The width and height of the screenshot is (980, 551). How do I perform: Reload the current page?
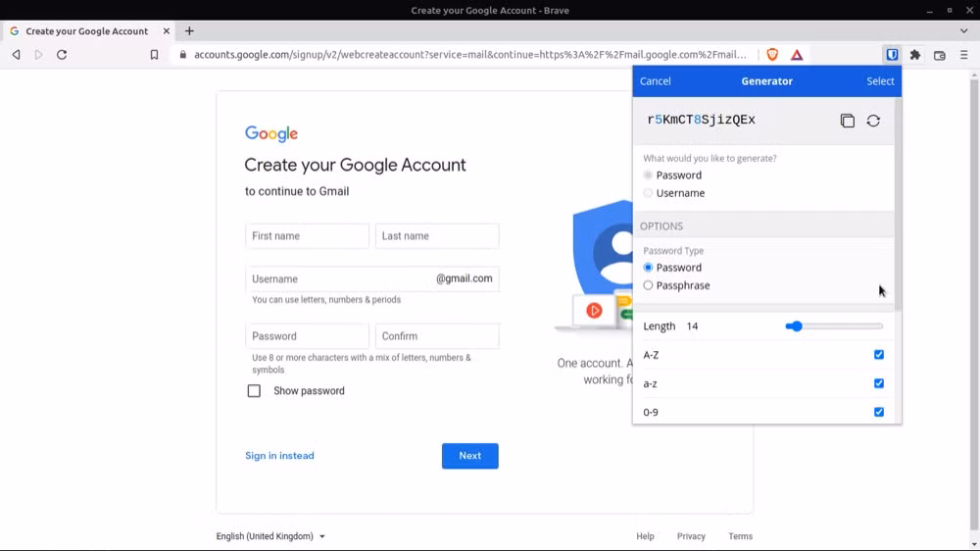pos(61,55)
